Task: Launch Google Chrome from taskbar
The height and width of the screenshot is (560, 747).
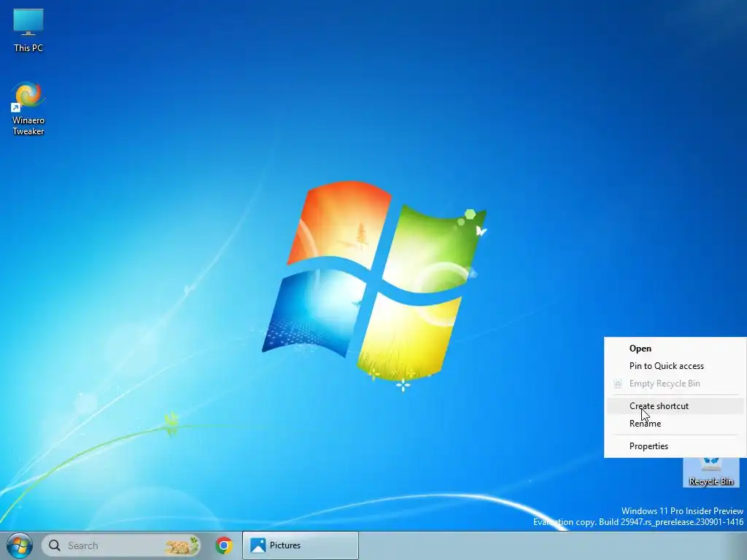Action: pyautogui.click(x=224, y=545)
